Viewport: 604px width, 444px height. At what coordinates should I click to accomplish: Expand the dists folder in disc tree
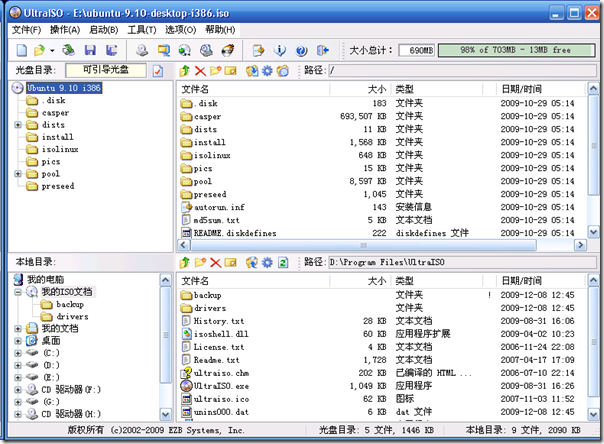(18, 125)
